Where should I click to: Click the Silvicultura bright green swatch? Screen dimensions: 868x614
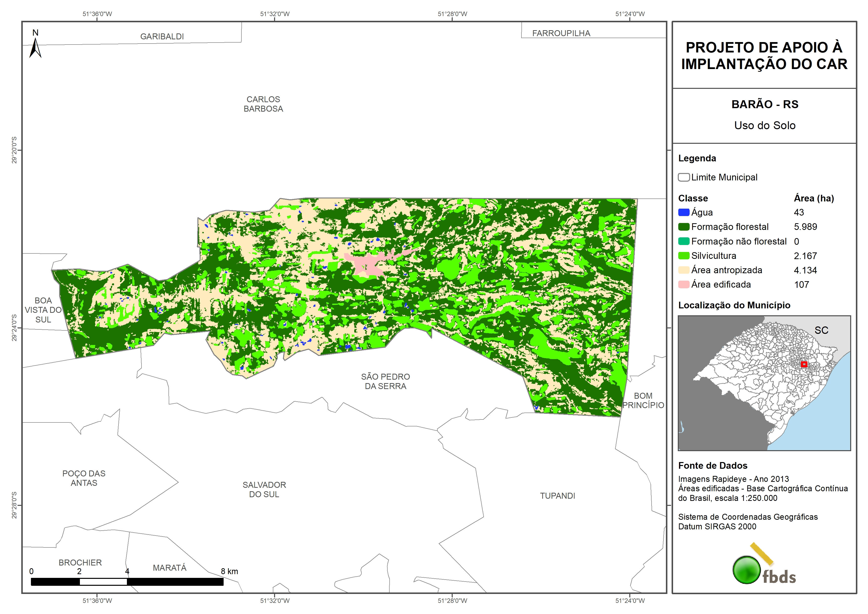[x=683, y=256]
